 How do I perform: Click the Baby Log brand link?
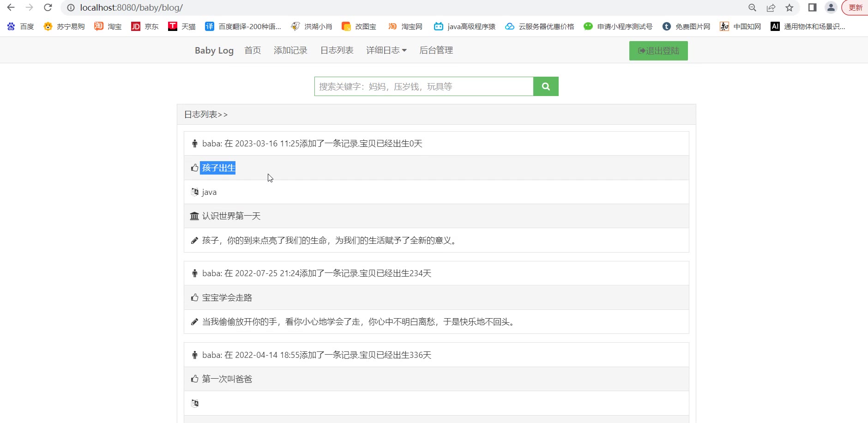tap(214, 50)
